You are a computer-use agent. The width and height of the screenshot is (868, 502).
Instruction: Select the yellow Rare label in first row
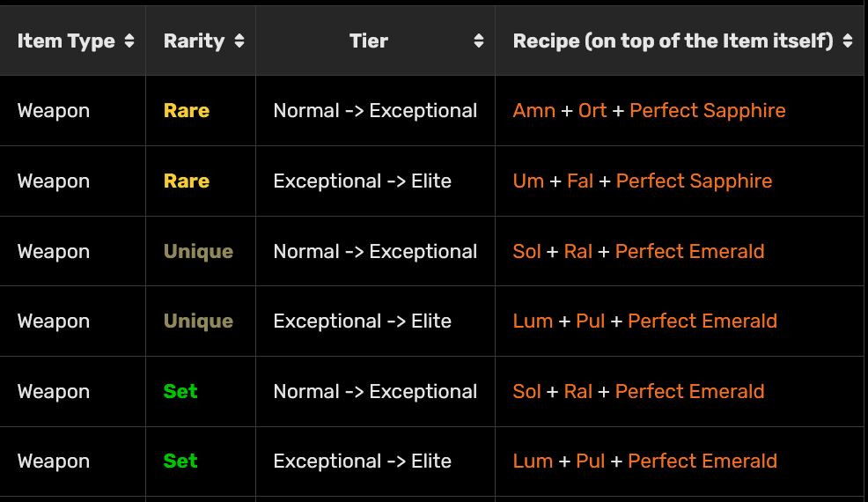tap(187, 111)
